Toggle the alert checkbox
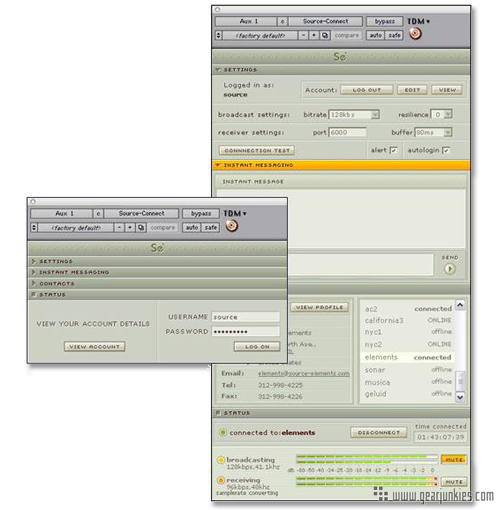 (x=394, y=150)
